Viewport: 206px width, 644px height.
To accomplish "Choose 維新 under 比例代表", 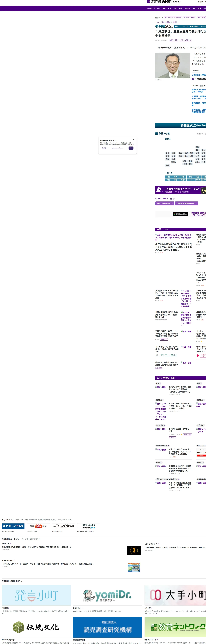I will (x=190, y=177).
